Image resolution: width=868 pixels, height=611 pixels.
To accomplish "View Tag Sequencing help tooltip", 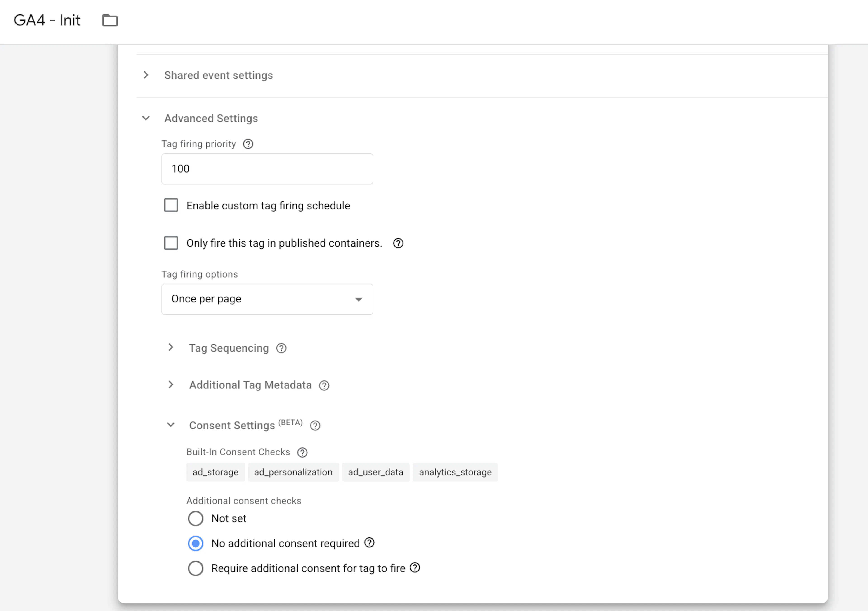I will (281, 348).
